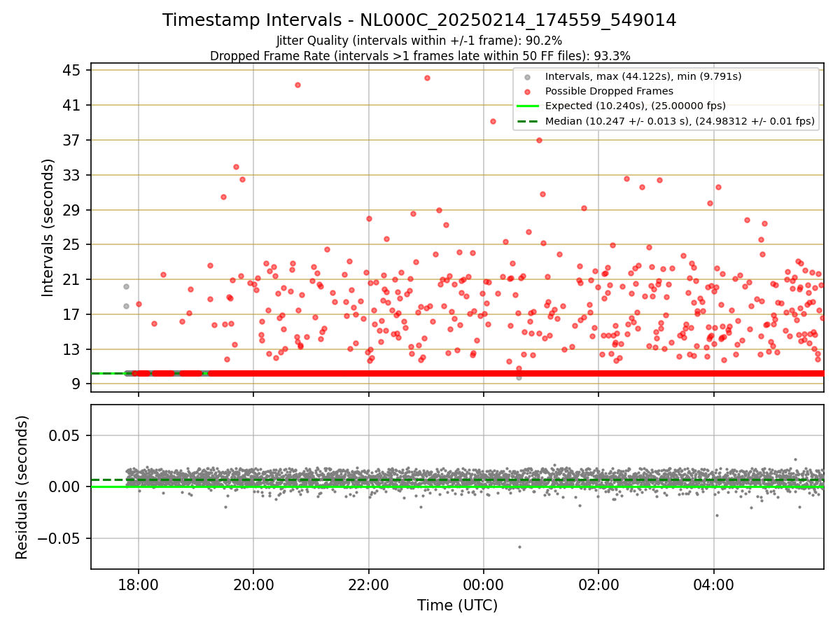
Task: Click the −0.05 tick on residuals axis
Action: 60,538
